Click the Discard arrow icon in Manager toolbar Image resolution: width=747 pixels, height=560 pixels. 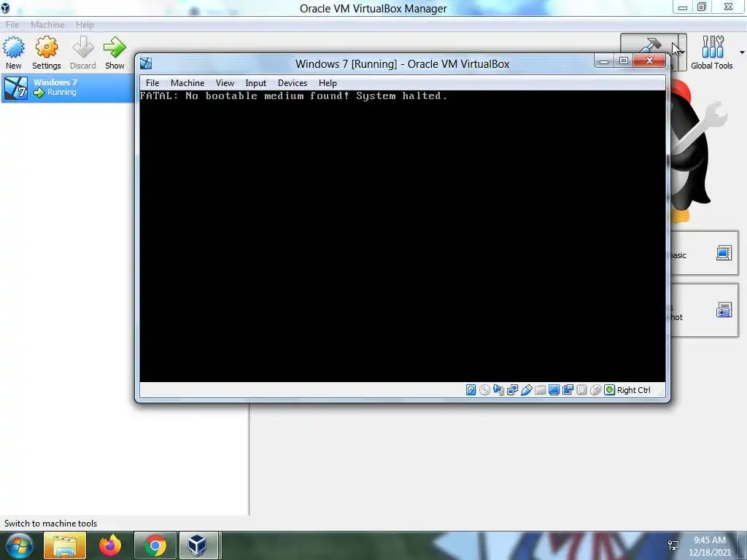tap(83, 47)
